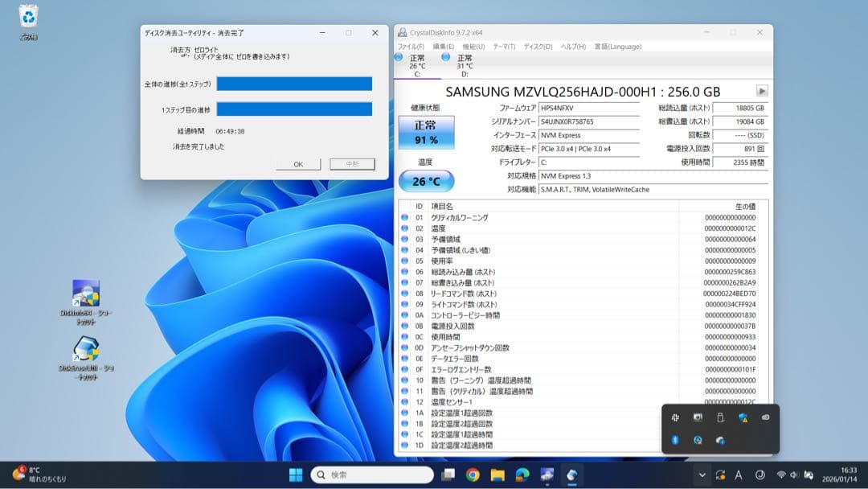
Task: Open Wi-Fi network tray icon
Action: [x=781, y=475]
